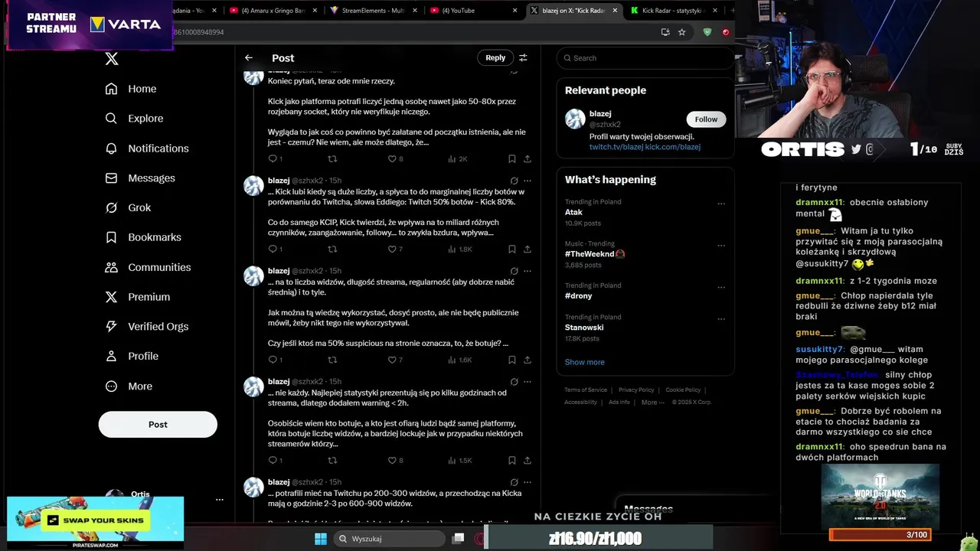Open Task View on the taskbar
Image resolution: width=980 pixels, height=551 pixels.
tap(458, 539)
